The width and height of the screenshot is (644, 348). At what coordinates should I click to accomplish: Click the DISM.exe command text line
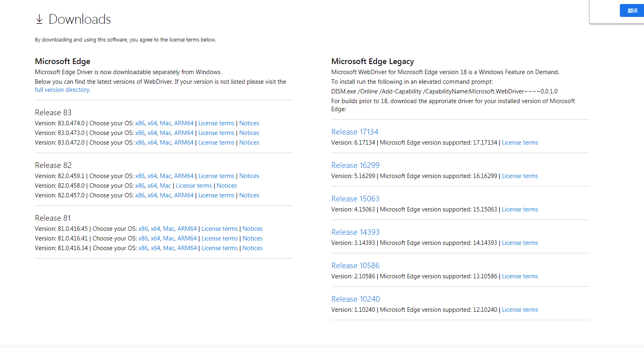[444, 91]
